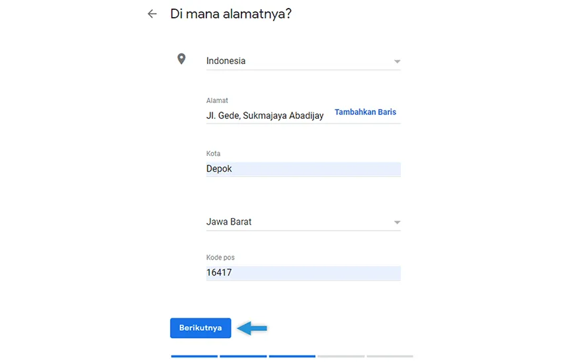Expand the country dropdown arrow
This screenshot has height=364, width=588.
pos(397,61)
